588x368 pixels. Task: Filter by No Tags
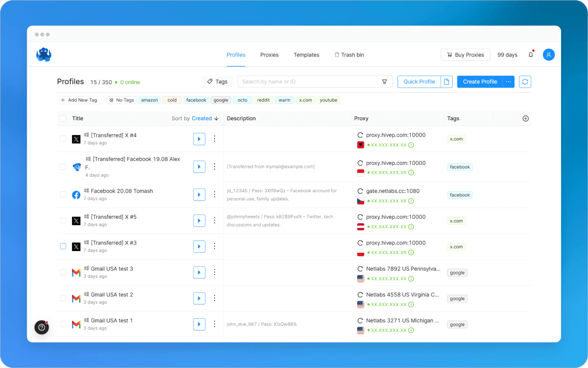(122, 100)
